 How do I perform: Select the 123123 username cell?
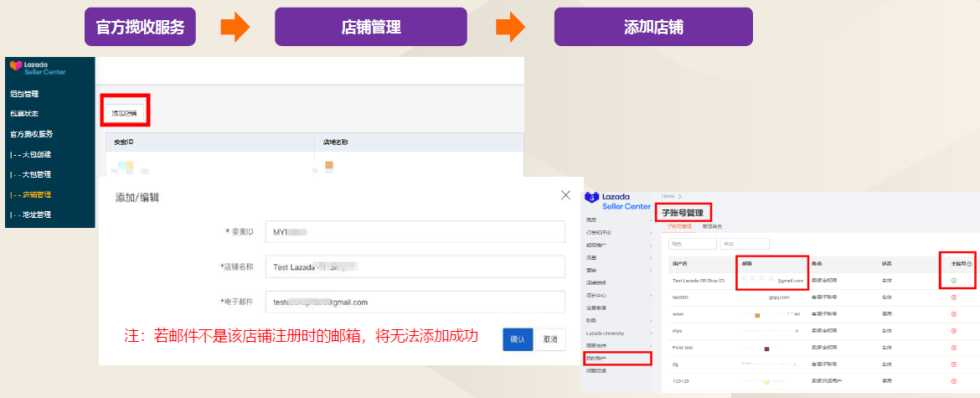click(681, 381)
